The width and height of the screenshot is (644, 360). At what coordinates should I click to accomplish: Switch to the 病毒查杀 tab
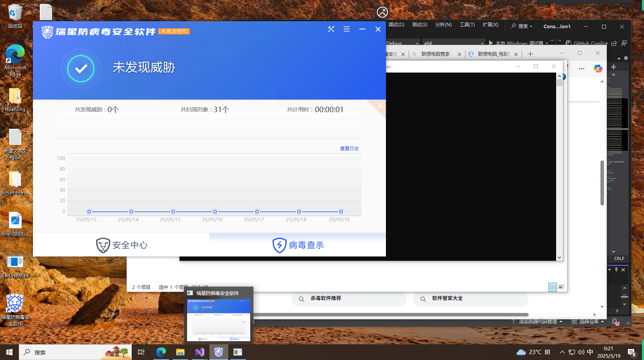(x=298, y=245)
